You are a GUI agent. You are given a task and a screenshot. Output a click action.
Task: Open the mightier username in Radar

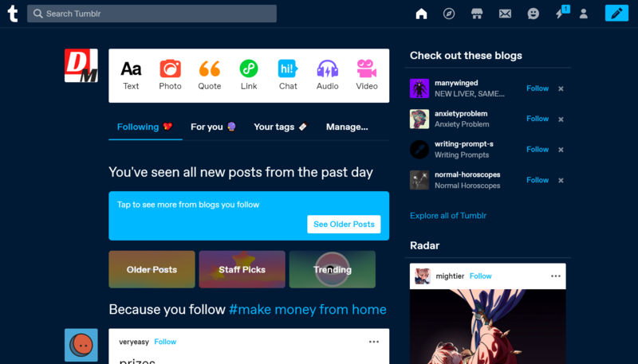point(450,276)
